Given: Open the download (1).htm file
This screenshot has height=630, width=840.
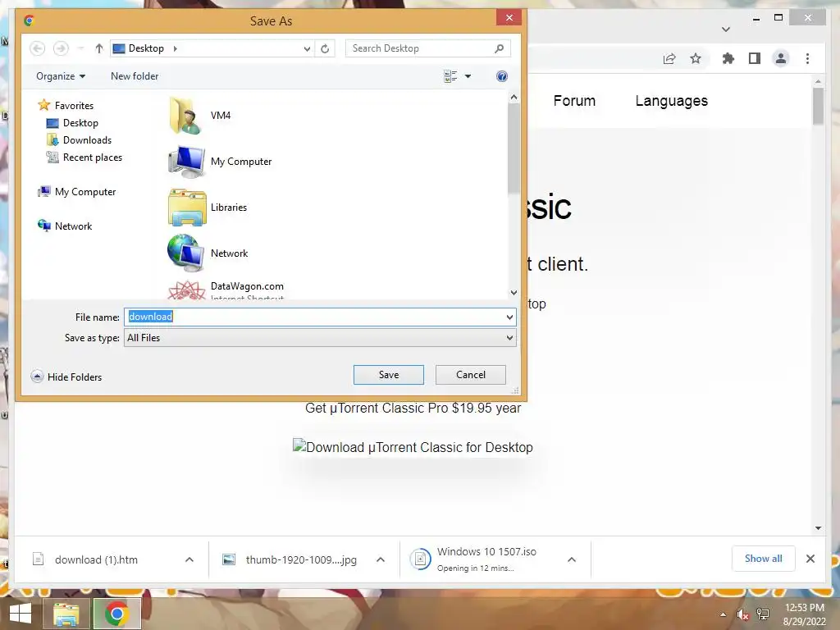Looking at the screenshot, I should tap(97, 559).
